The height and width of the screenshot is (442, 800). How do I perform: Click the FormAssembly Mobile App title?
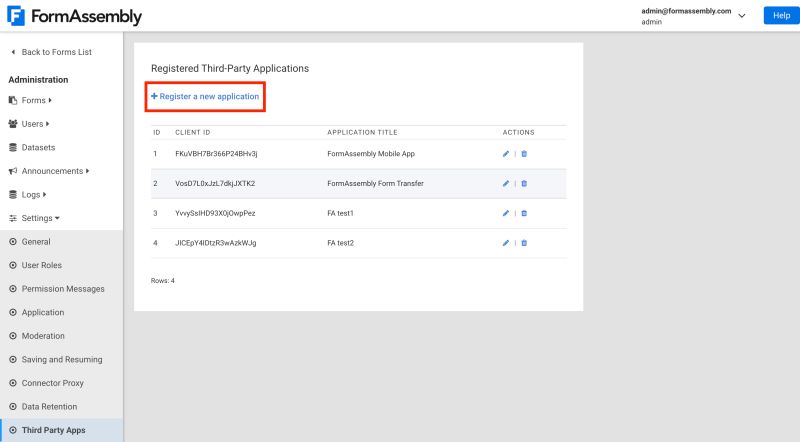tap(371, 154)
